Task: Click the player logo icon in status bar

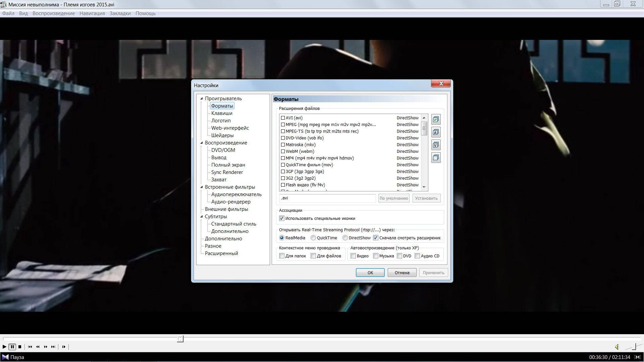Action: [5, 357]
